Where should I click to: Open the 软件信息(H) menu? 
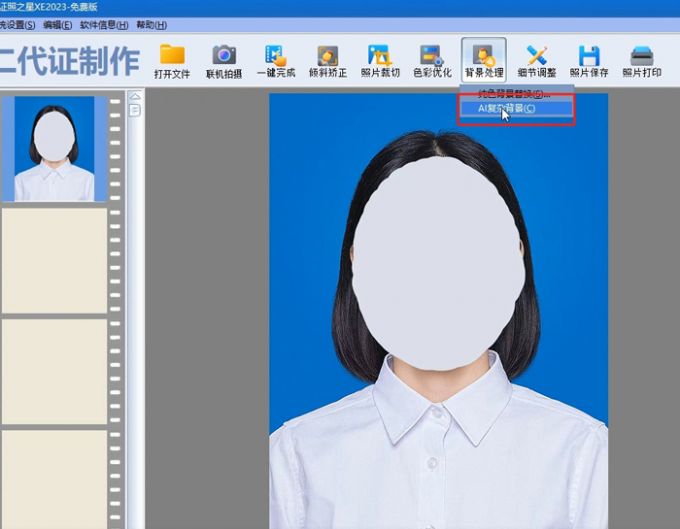(x=103, y=24)
